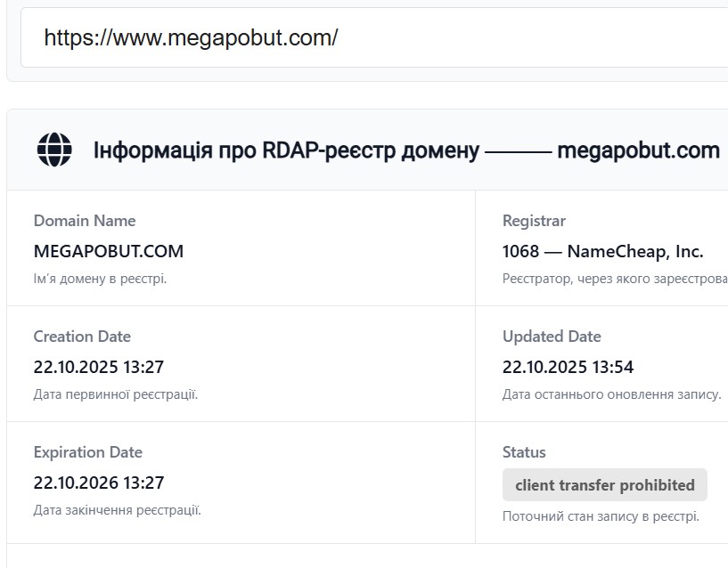Click creation date value 22.10.2025 13:27

99,367
